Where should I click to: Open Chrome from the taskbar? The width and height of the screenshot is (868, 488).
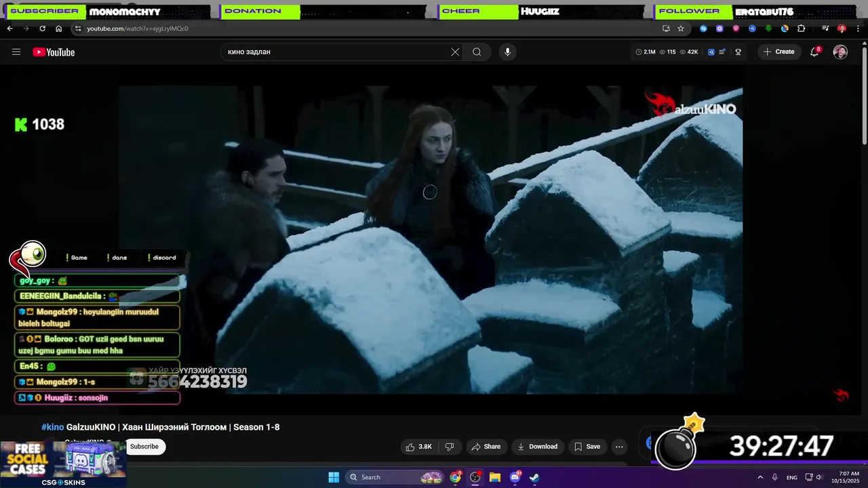point(456,477)
